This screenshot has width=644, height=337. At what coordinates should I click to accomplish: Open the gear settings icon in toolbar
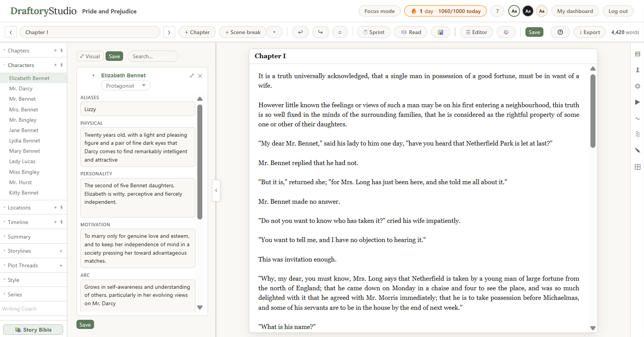[506, 32]
